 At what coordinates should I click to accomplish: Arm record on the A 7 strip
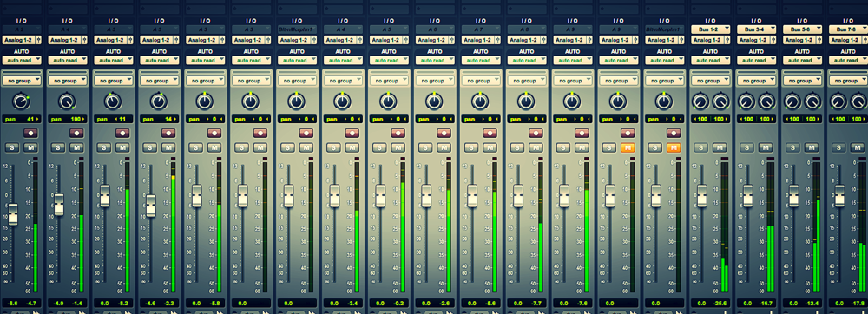tap(490, 134)
